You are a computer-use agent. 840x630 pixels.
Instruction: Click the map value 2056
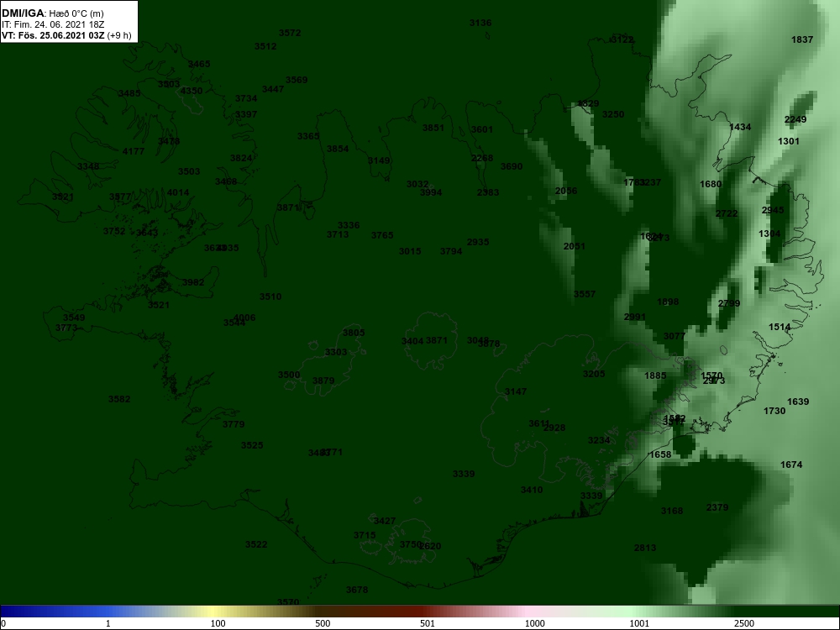click(566, 192)
